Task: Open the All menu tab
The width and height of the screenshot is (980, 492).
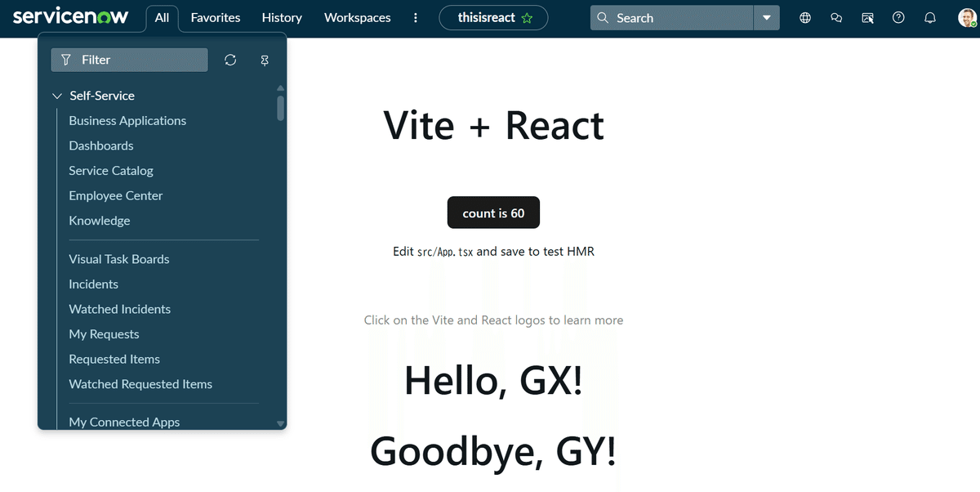Action: point(162,18)
